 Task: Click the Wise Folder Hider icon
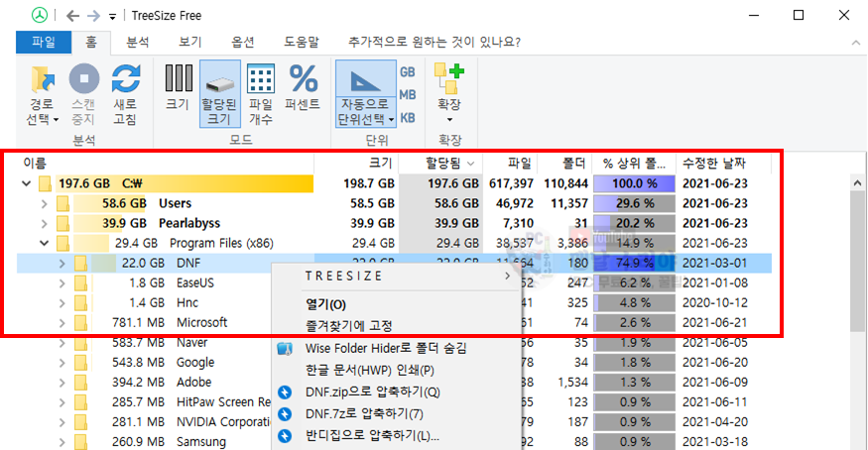click(285, 349)
